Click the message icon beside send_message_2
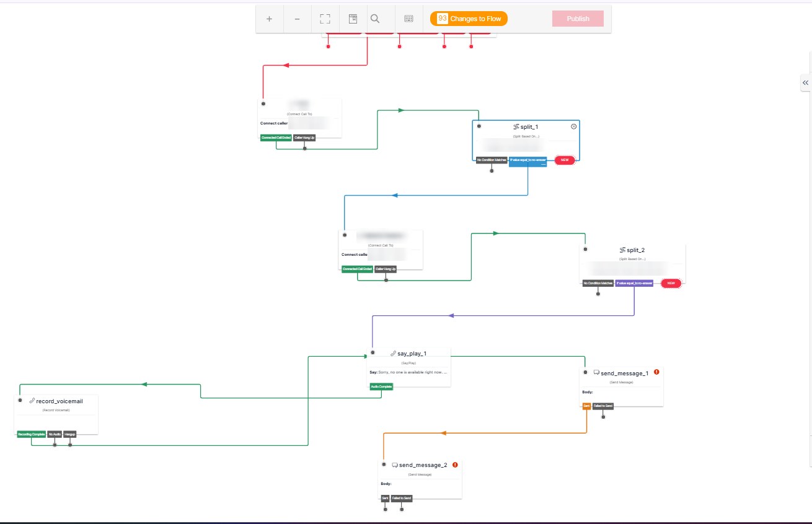The image size is (812, 524). tap(395, 465)
